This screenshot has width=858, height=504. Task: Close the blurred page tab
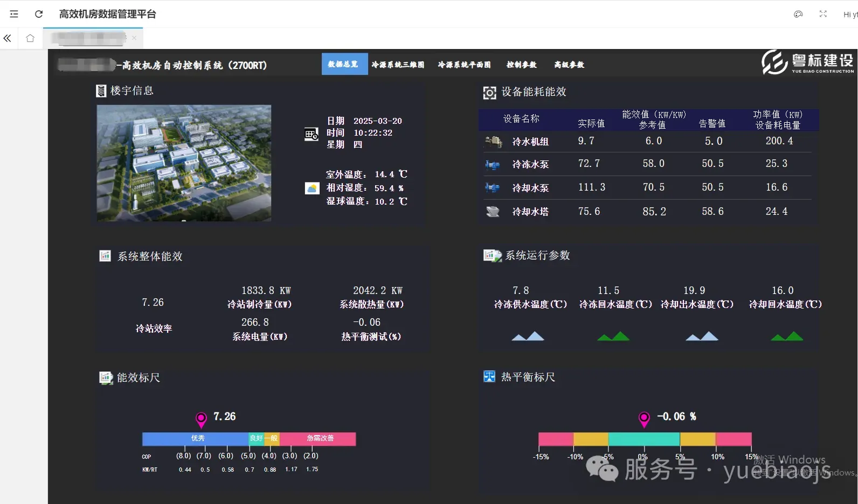tap(134, 38)
